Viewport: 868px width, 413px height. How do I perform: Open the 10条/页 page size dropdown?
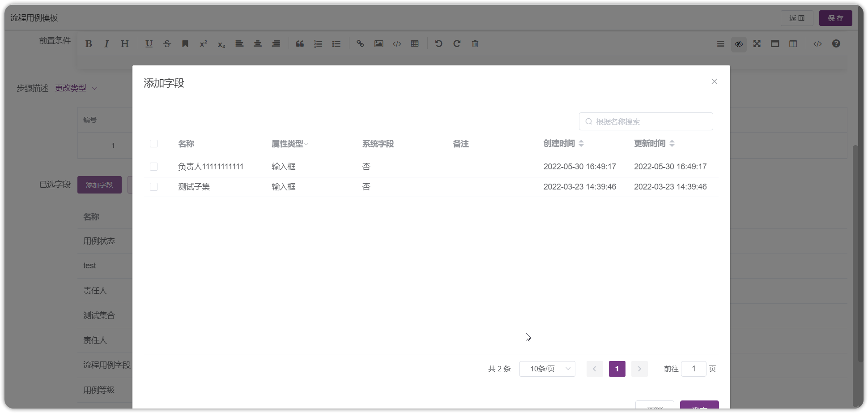tap(547, 369)
